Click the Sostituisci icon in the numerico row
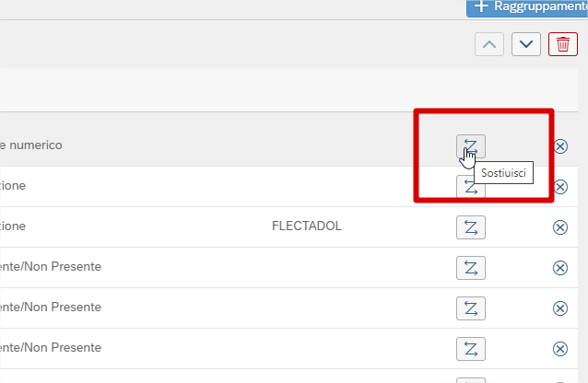588x383 pixels. 470,145
